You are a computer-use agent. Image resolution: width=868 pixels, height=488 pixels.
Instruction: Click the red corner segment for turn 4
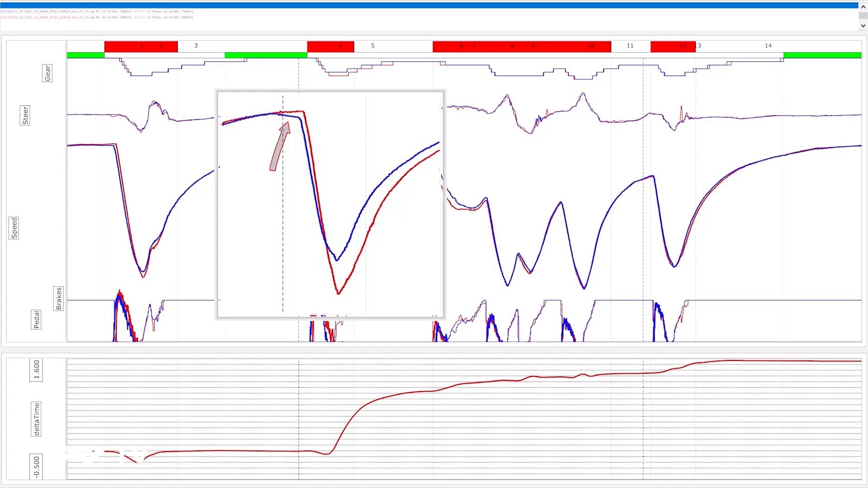(331, 46)
